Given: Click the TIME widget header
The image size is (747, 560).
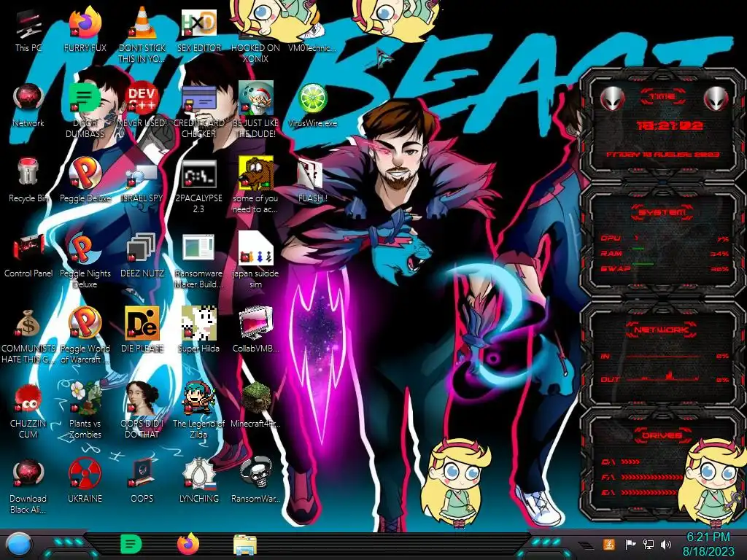Looking at the screenshot, I should coord(662,96).
